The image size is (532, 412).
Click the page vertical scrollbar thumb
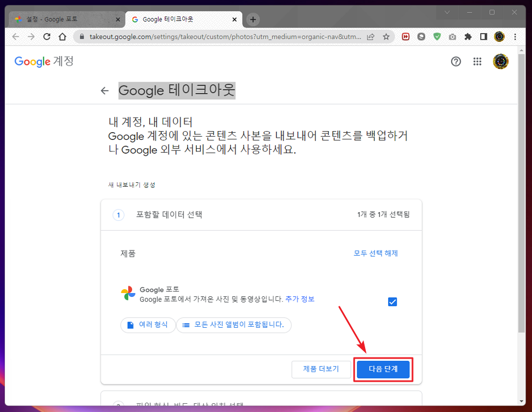point(522,193)
